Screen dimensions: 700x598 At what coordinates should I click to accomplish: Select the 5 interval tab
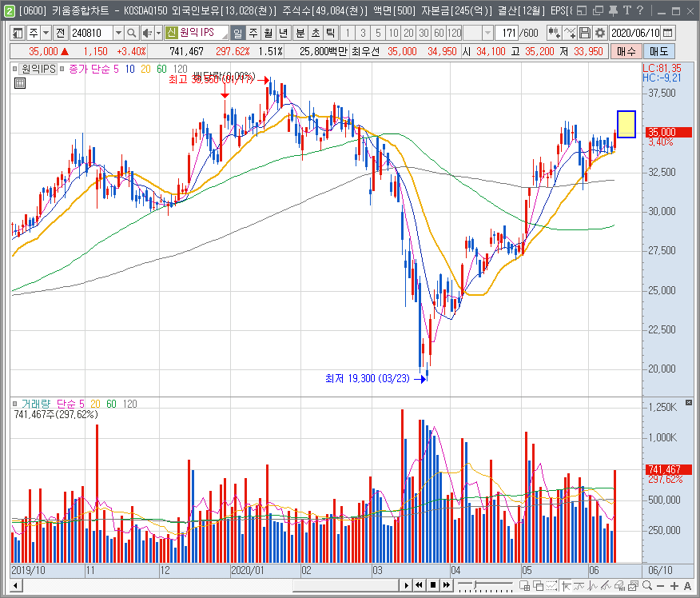(378, 33)
